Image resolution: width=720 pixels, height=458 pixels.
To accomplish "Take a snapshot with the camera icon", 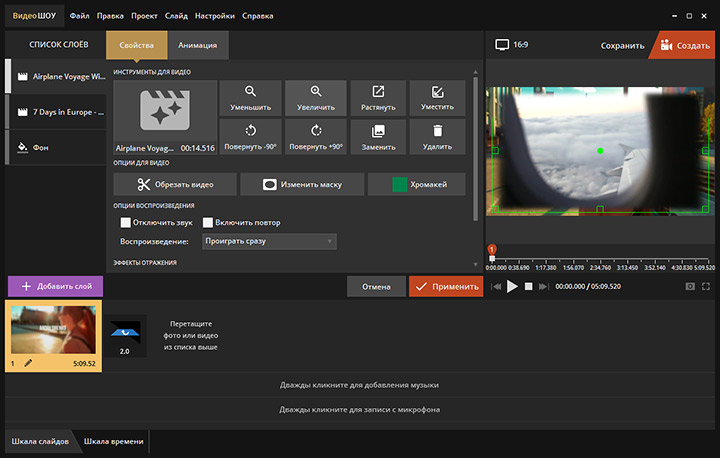I will (x=689, y=286).
